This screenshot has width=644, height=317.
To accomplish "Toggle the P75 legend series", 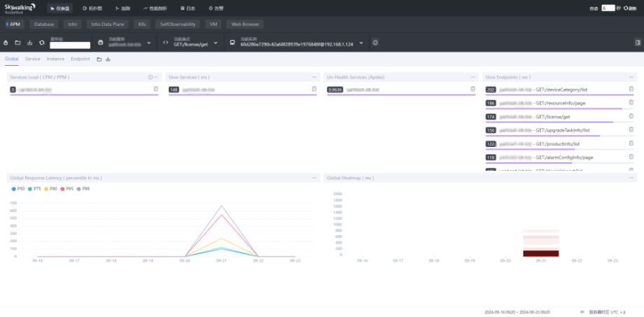I will click(x=34, y=189).
